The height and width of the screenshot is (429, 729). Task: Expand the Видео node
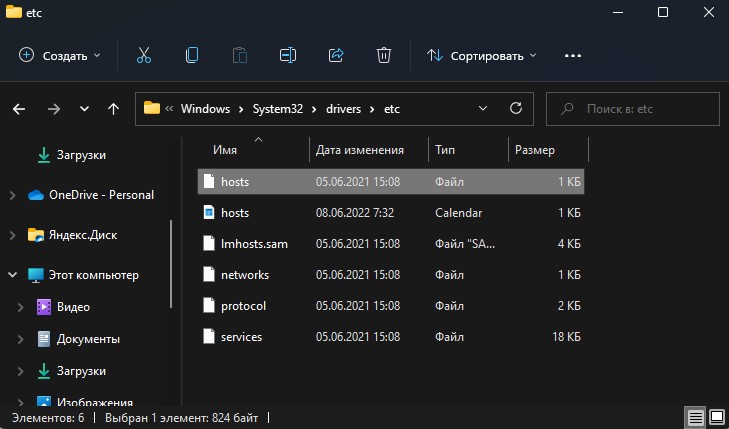coord(20,307)
